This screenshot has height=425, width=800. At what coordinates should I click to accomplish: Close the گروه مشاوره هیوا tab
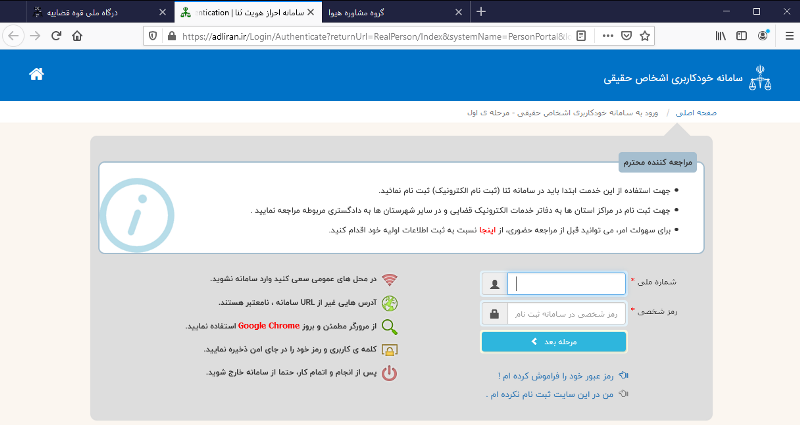(459, 12)
